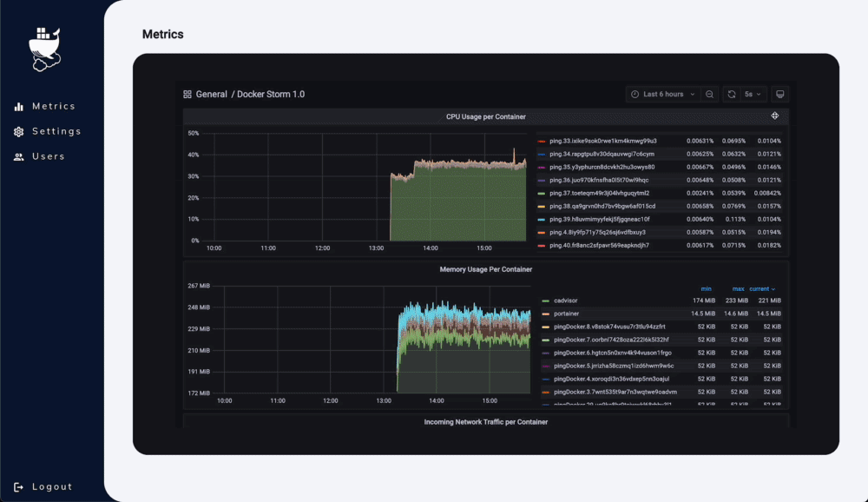This screenshot has width=868, height=502.
Task: Click the CPU usage graph area
Action: click(x=364, y=188)
